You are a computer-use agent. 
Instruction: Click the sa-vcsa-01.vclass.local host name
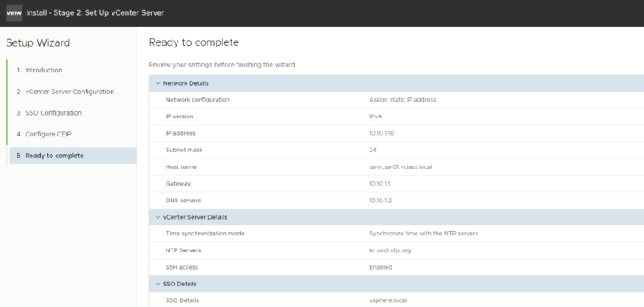[401, 167]
